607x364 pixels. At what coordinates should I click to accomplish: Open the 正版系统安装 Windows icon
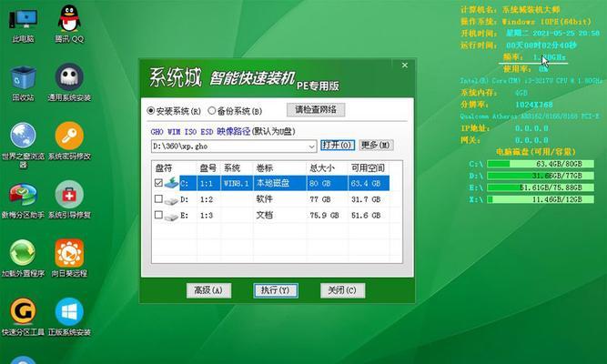coord(69,312)
